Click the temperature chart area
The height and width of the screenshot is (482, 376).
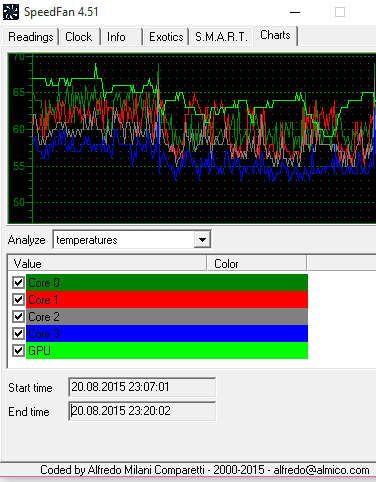[x=192, y=138]
